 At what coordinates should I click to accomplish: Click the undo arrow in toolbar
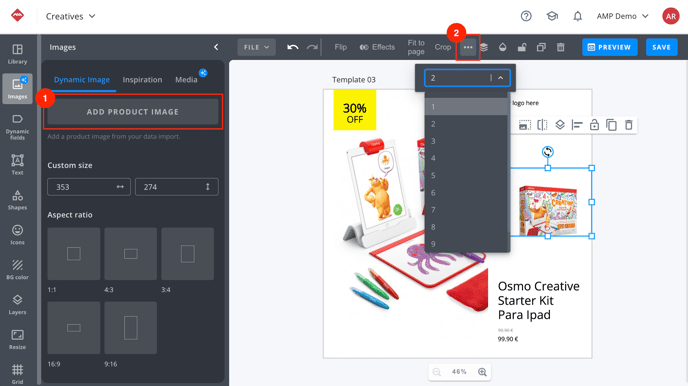pyautogui.click(x=293, y=47)
